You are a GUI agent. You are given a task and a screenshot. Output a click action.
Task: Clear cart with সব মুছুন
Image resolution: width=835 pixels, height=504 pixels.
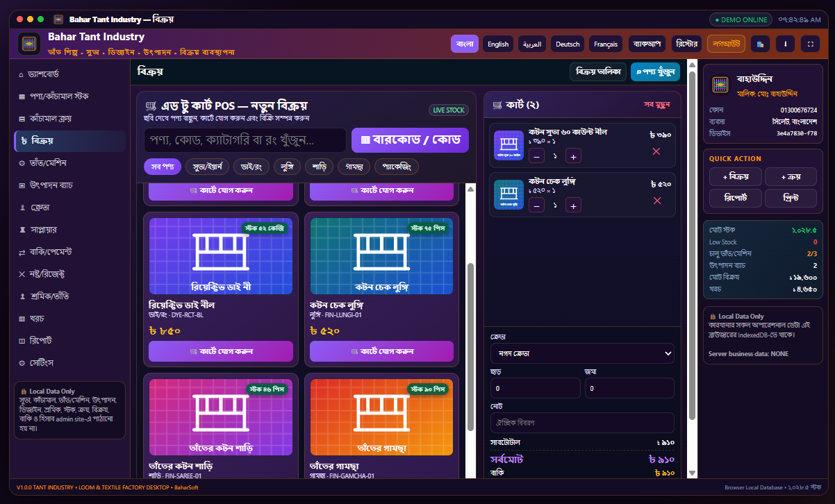[x=656, y=105]
